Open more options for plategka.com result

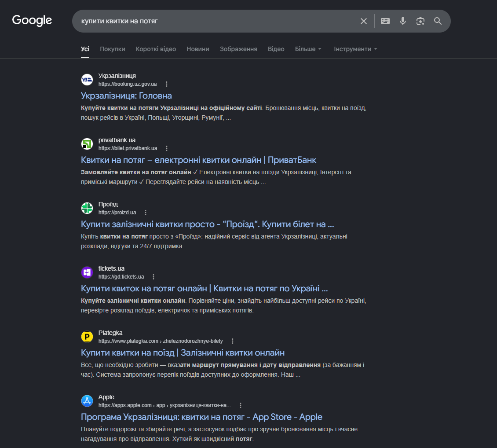[233, 341]
